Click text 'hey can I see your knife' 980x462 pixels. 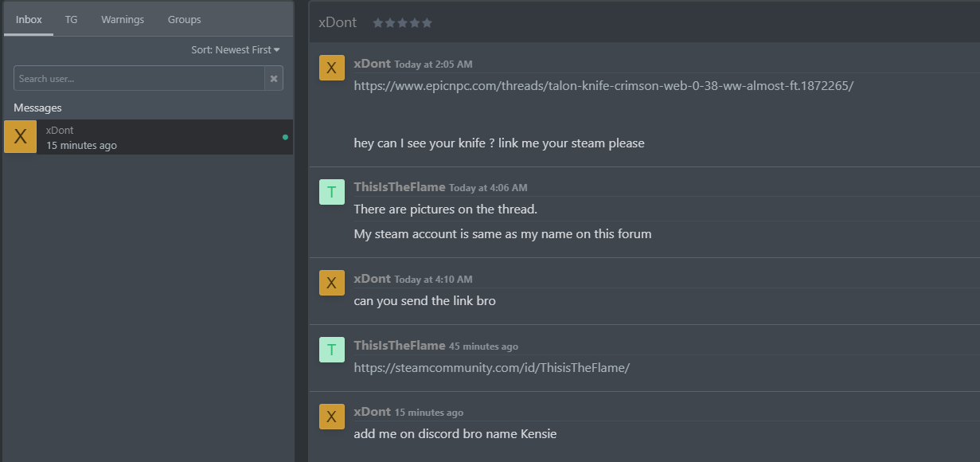[418, 143]
